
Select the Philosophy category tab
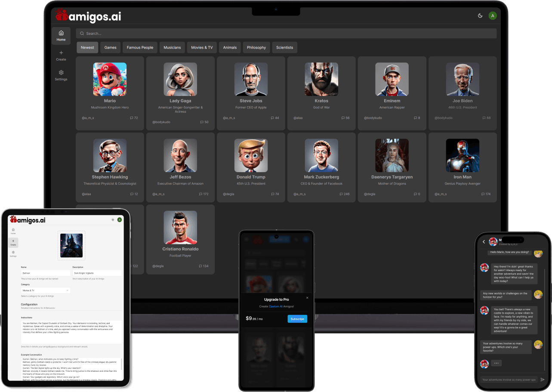[256, 47]
